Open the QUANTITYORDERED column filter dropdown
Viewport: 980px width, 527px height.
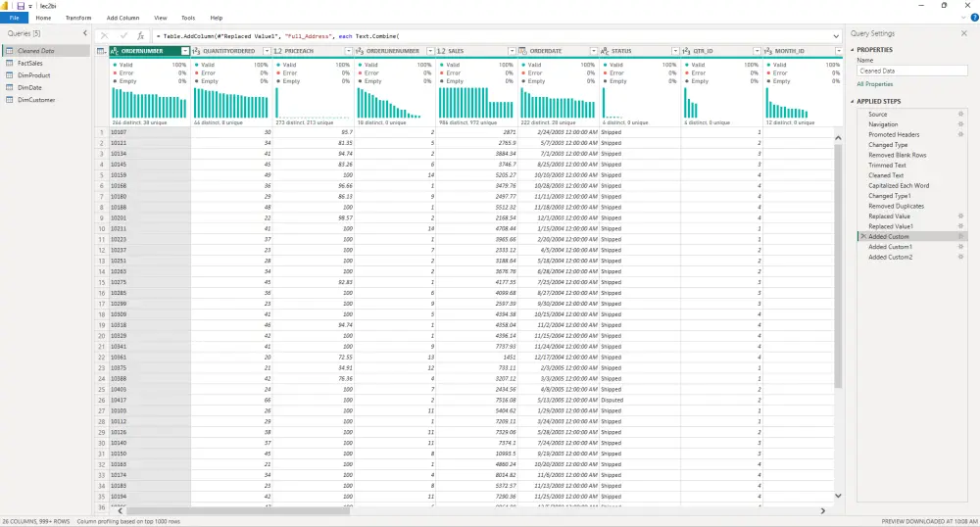pos(267,51)
